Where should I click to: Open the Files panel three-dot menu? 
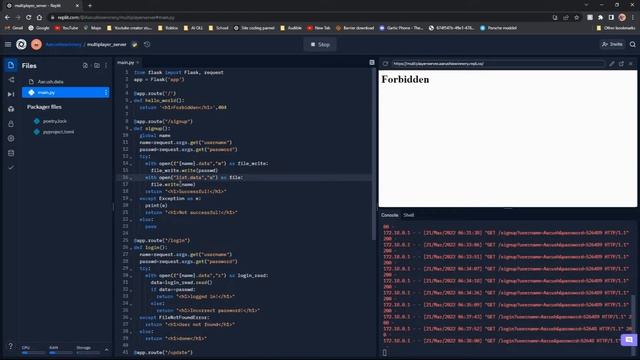[106, 66]
